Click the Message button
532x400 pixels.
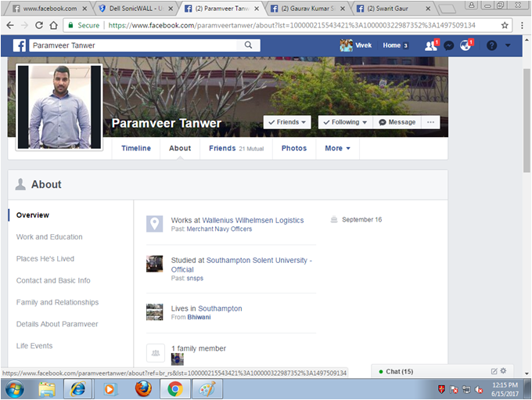coord(396,122)
